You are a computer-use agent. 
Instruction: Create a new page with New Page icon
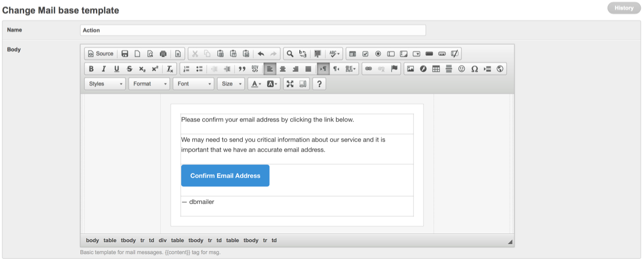(137, 54)
